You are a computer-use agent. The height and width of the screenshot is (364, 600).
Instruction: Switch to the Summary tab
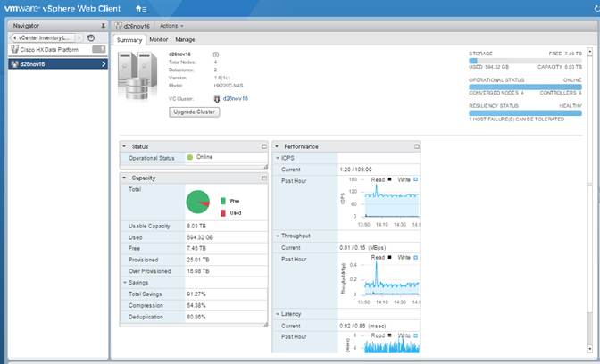129,40
